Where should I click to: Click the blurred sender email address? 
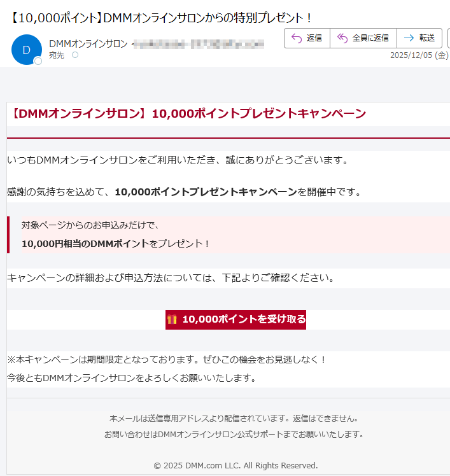pyautogui.click(x=199, y=43)
